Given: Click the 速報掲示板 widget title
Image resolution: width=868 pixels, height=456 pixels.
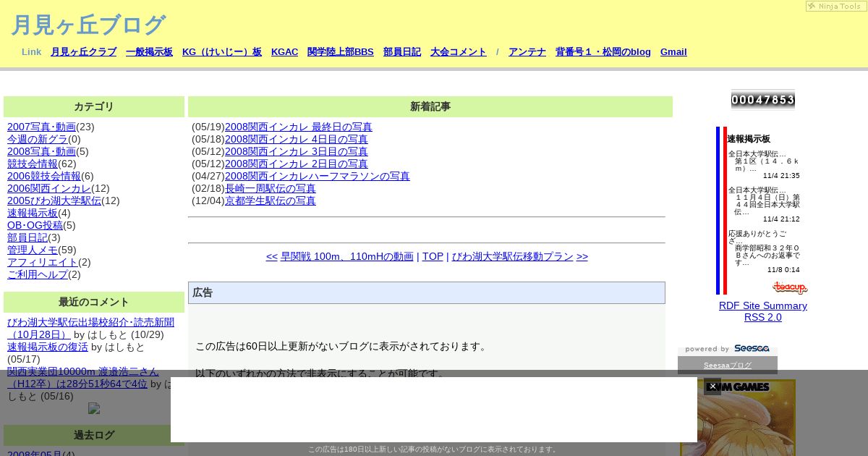Looking at the screenshot, I should (x=749, y=139).
